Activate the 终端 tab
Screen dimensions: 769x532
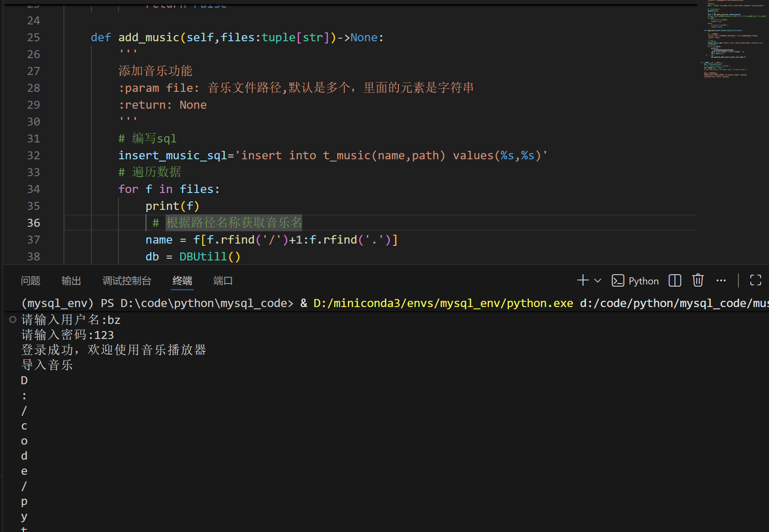[x=182, y=281]
